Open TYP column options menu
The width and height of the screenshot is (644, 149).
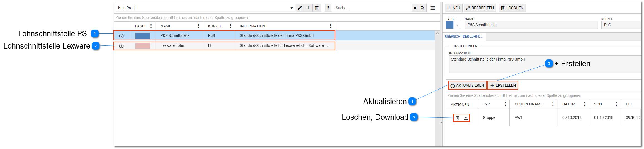pyautogui.click(x=505, y=104)
